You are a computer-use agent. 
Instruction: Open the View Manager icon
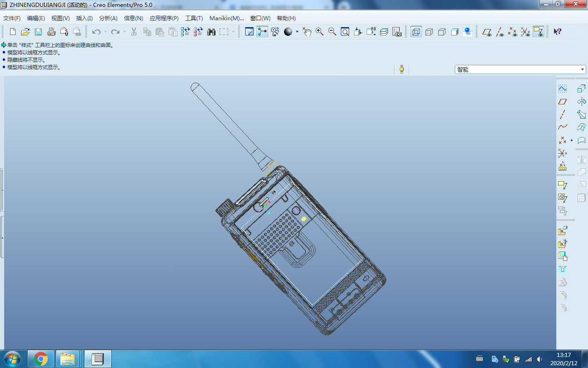(x=397, y=32)
